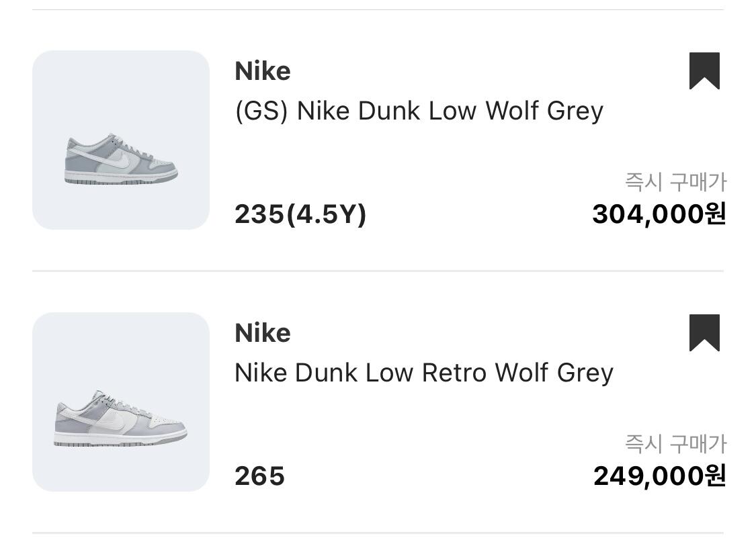Click 즉시 구매가 label above 249,000원
The height and width of the screenshot is (540, 756).
675,444
